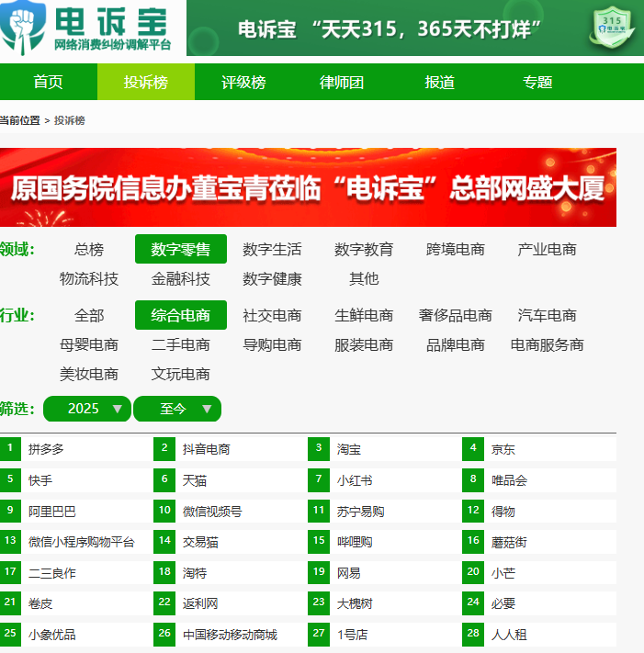The image size is (644, 653).
Task: Open rank 19 entry 网易
Action: (x=349, y=573)
